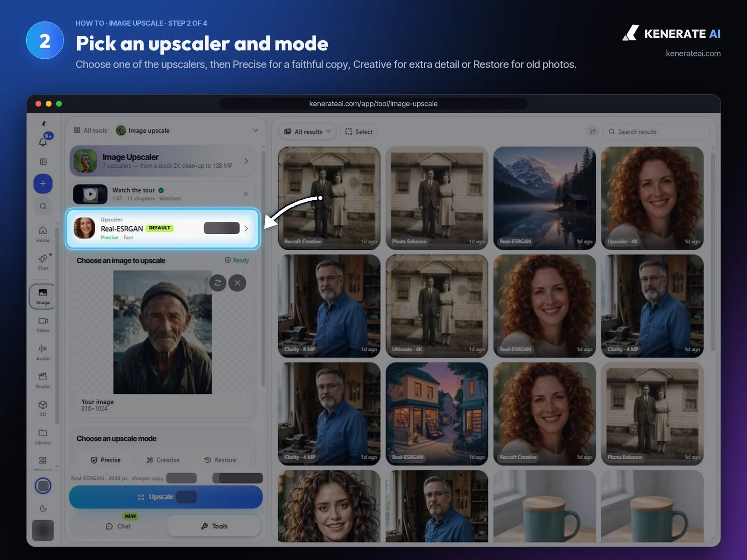The width and height of the screenshot is (747, 560).
Task: Click the DEFAULT badge next to Real-ESRGAN
Action: 160,228
